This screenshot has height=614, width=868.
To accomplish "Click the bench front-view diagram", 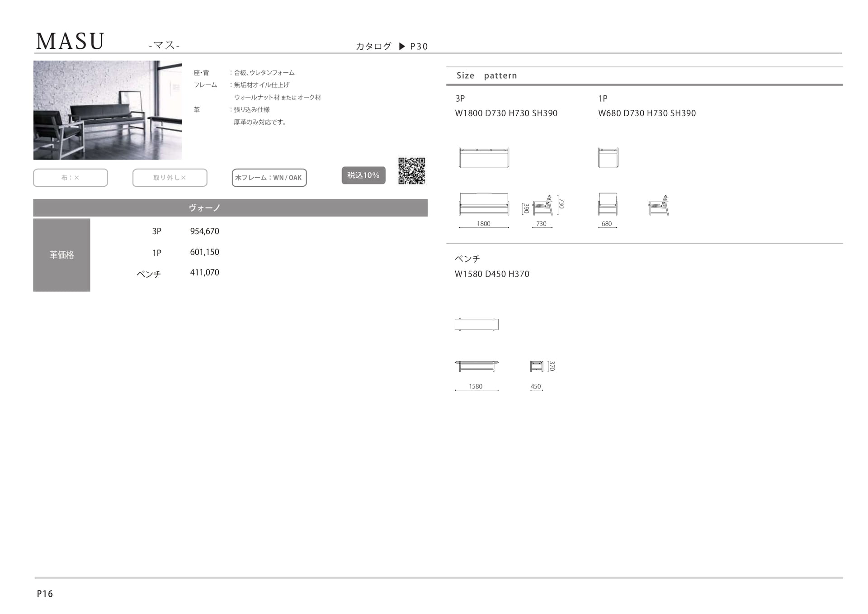I will [476, 366].
